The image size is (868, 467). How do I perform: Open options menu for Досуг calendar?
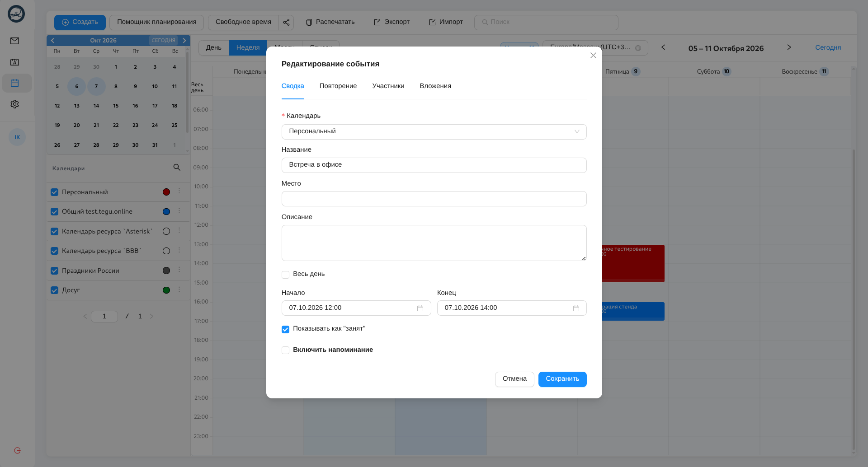pyautogui.click(x=179, y=290)
